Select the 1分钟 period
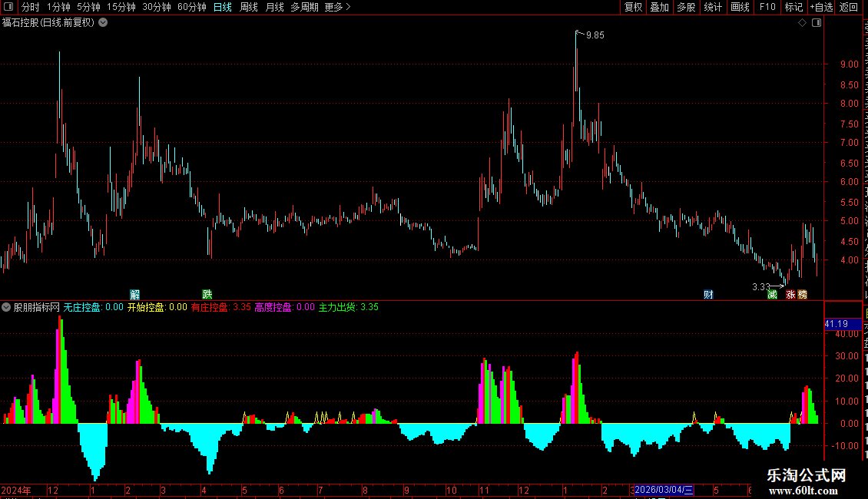The height and width of the screenshot is (499, 868). [x=58, y=7]
